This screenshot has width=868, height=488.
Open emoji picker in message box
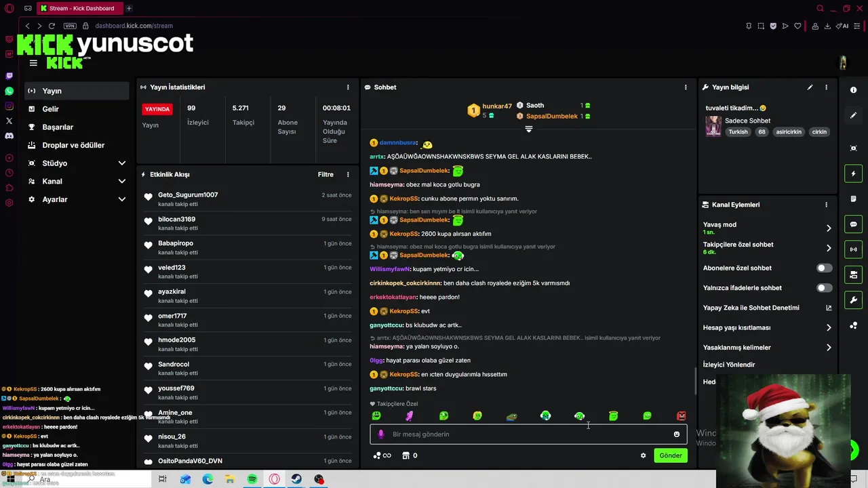pyautogui.click(x=676, y=434)
